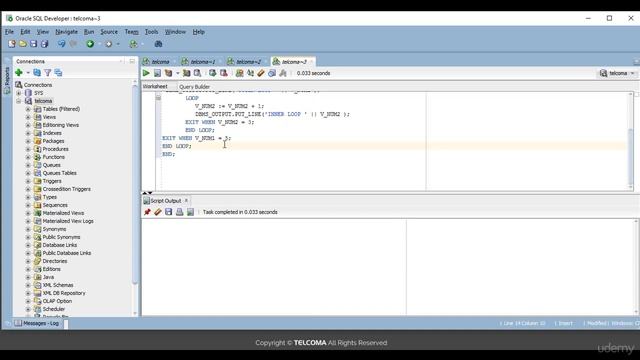Image resolution: width=640 pixels, height=360 pixels.
Task: Run statement with green play icon
Action: (x=146, y=73)
